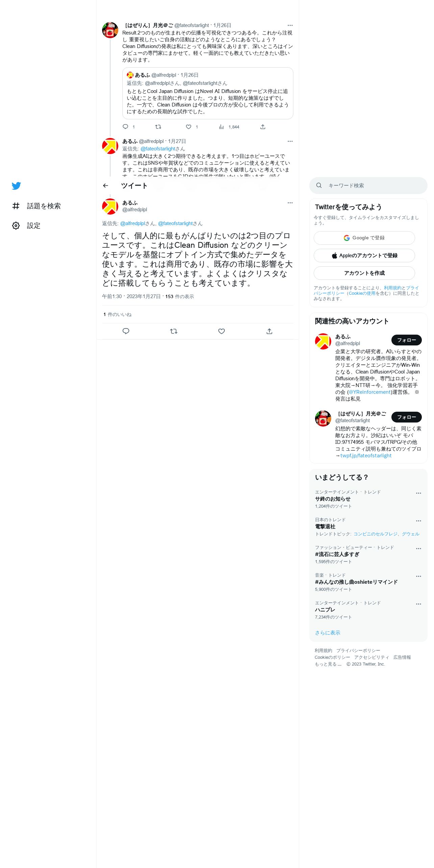
Task: Share the main tweet via the share icon
Action: (x=269, y=331)
